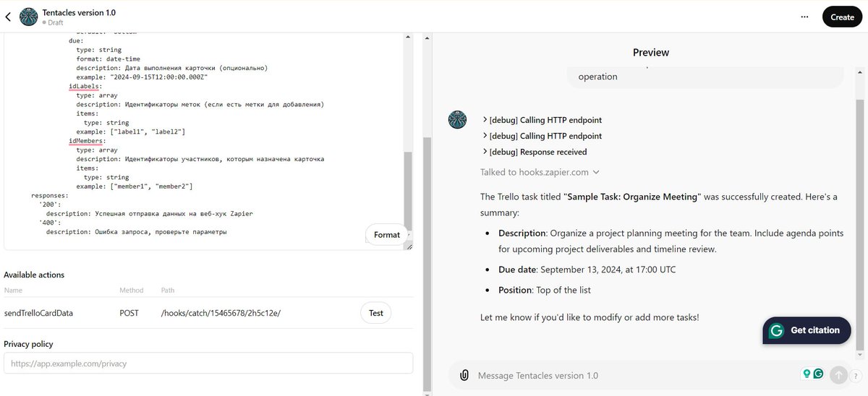This screenshot has height=396, width=868.
Task: Click the green lightbulb suggestion icon
Action: (807, 374)
